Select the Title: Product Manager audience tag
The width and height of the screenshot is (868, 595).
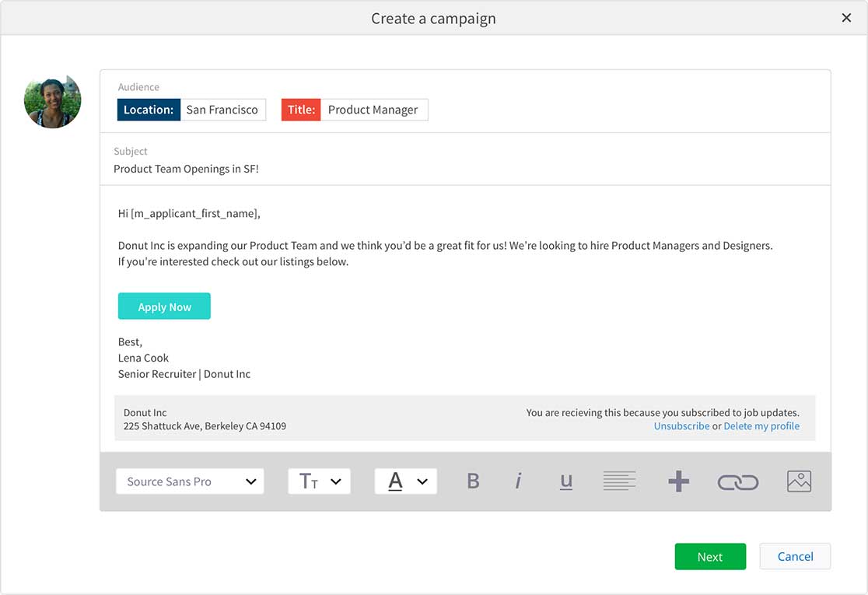355,110
